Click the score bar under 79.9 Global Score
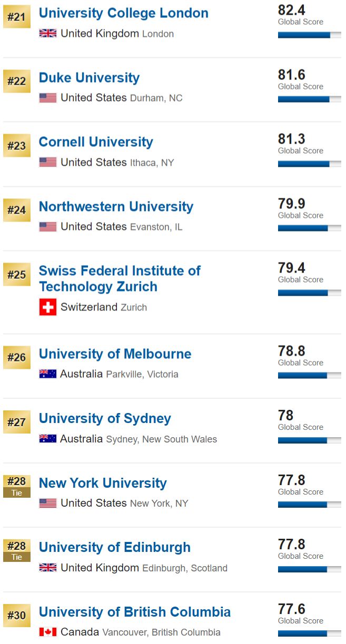The width and height of the screenshot is (346, 644). pos(309,228)
